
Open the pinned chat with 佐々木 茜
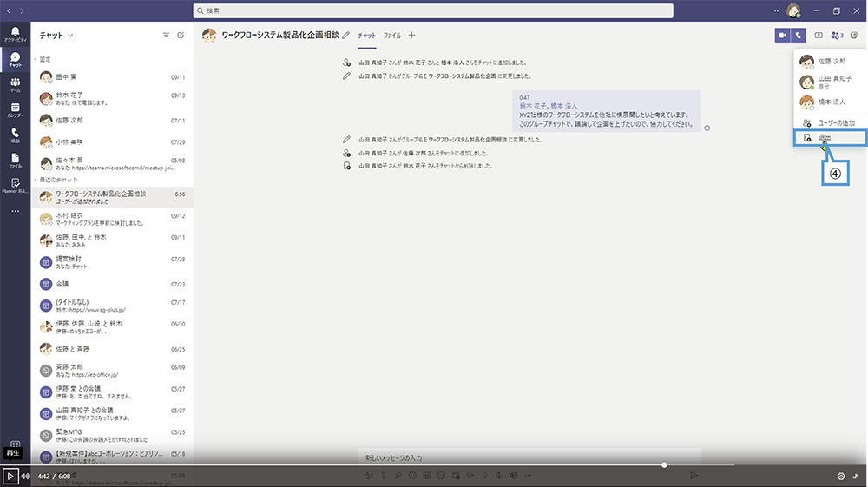click(112, 163)
